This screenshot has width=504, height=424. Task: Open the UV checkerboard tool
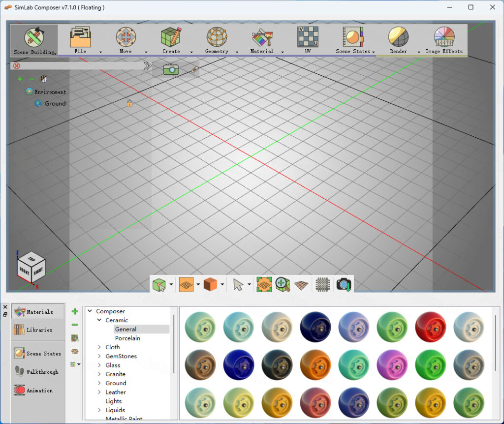[x=308, y=37]
